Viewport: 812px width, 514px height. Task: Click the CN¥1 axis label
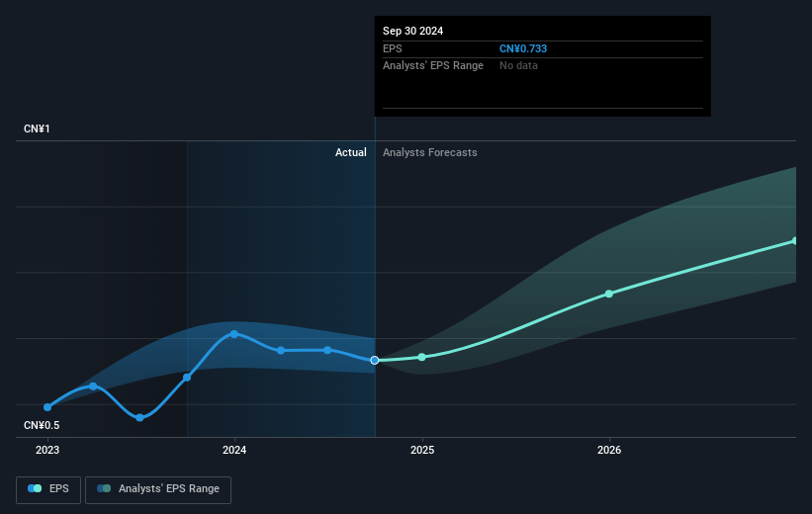click(x=37, y=128)
